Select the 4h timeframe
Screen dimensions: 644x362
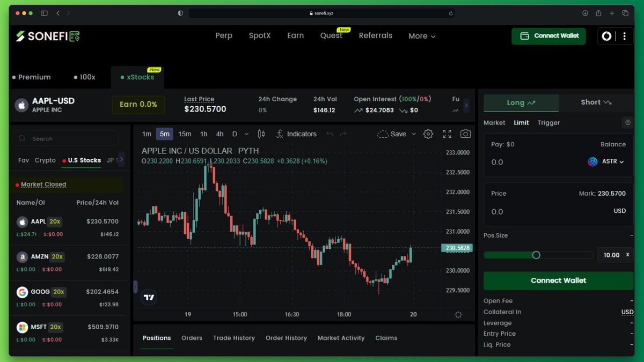point(219,134)
